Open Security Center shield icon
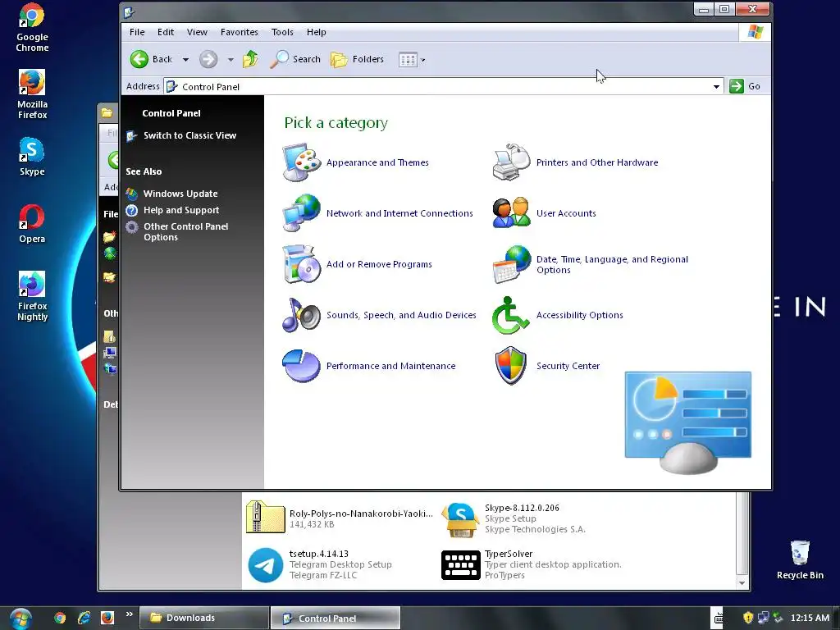The width and height of the screenshot is (840, 630). pyautogui.click(x=511, y=366)
